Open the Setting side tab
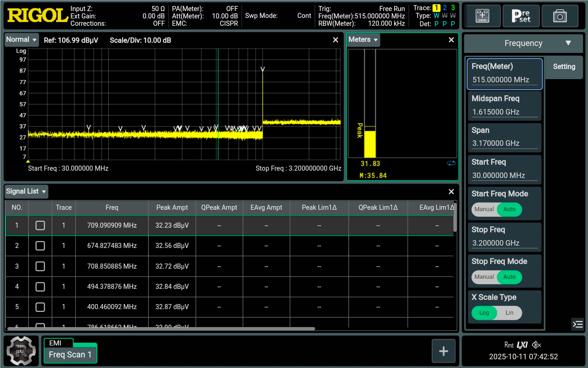The width and height of the screenshot is (588, 368). point(564,67)
